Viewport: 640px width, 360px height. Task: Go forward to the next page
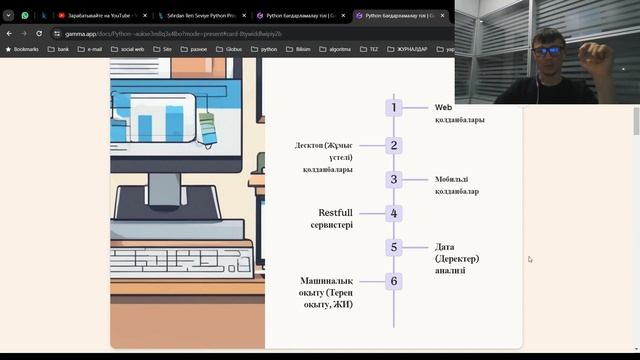[24, 33]
